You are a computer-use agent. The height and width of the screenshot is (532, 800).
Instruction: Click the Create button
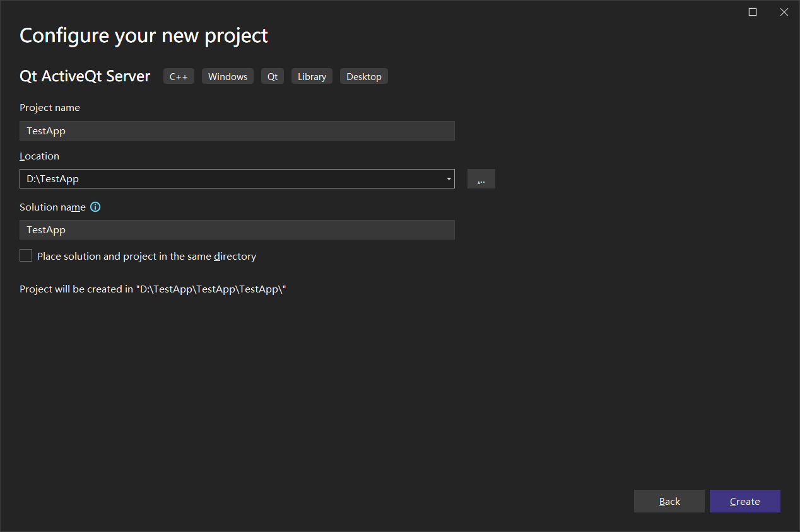745,501
